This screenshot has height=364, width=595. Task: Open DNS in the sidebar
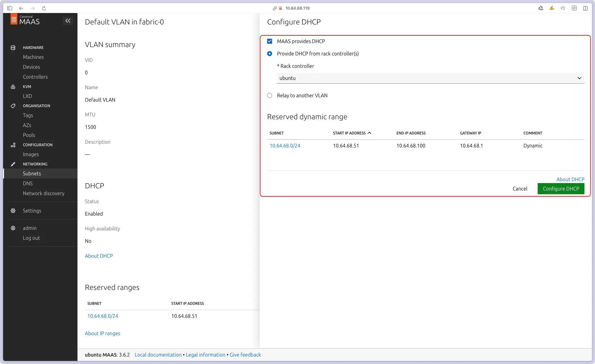click(28, 183)
